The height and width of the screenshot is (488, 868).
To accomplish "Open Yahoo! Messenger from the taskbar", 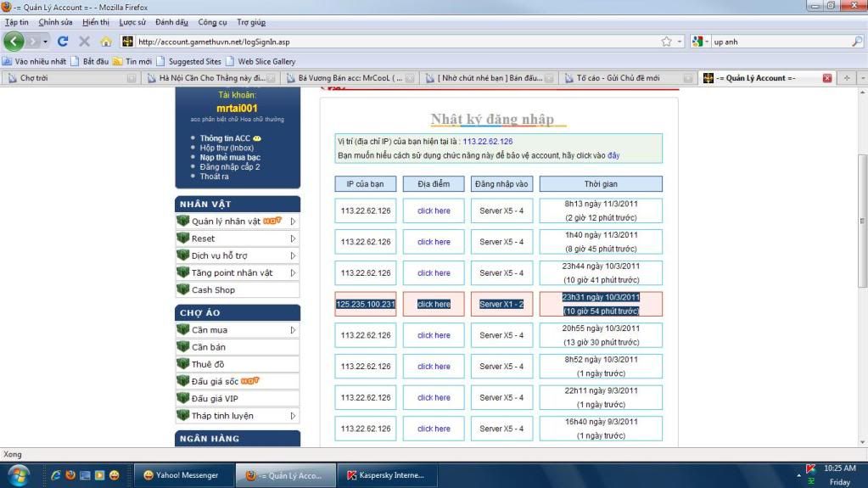I will click(182, 475).
